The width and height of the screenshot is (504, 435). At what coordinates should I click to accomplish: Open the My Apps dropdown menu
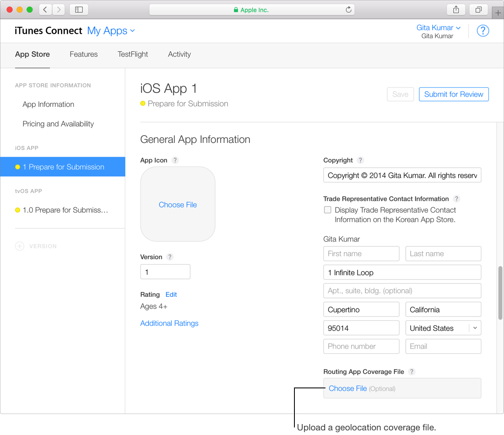(111, 31)
